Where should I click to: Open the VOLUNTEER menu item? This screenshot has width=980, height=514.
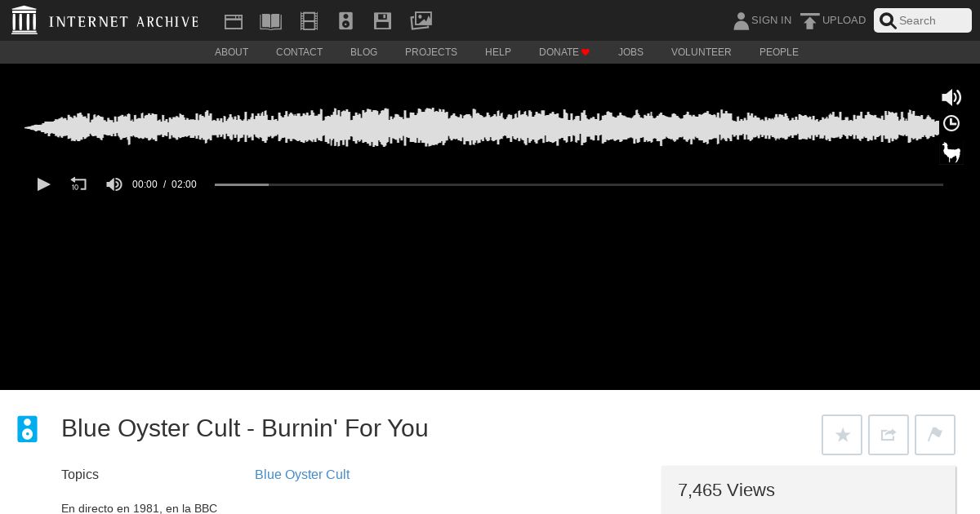pyautogui.click(x=702, y=52)
